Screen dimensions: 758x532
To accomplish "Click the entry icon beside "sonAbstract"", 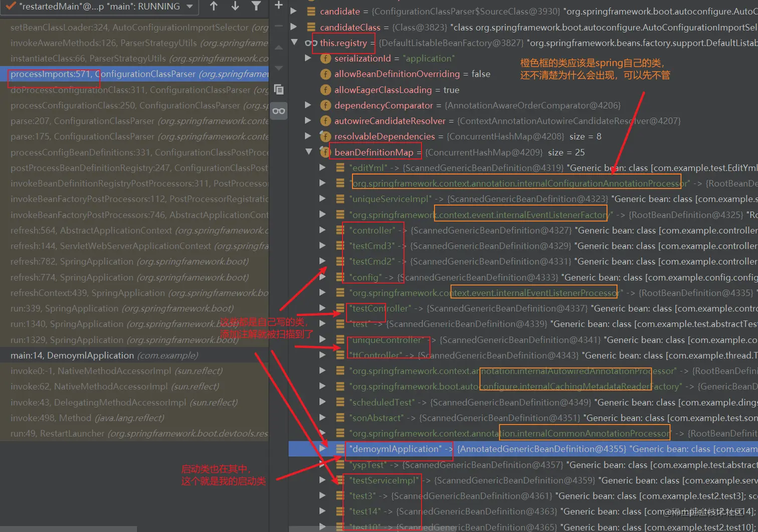I will coord(340,418).
